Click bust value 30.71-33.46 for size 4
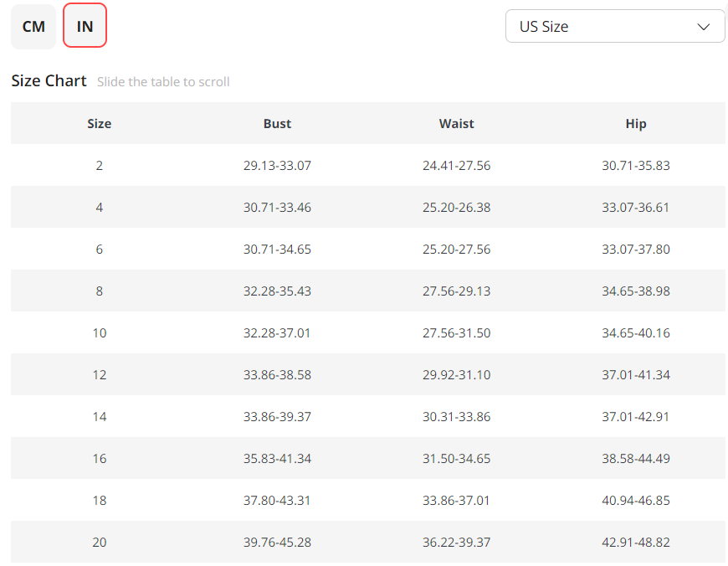 pyautogui.click(x=277, y=208)
